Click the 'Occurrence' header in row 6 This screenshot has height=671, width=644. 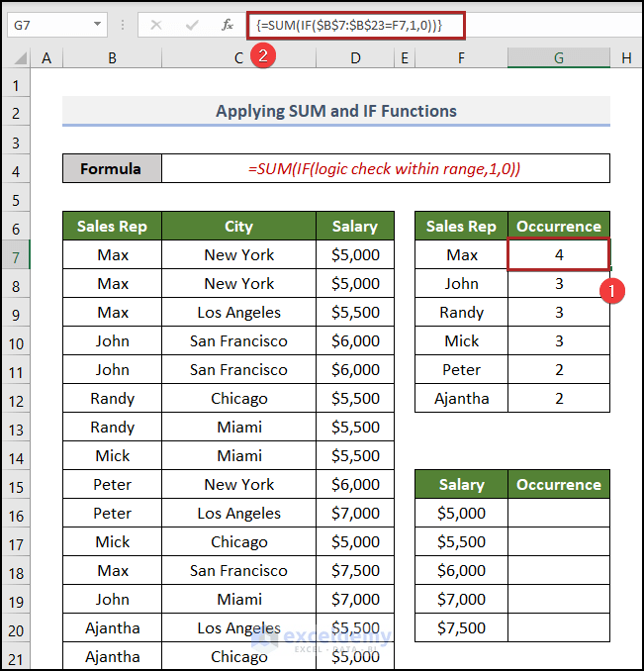coord(559,226)
